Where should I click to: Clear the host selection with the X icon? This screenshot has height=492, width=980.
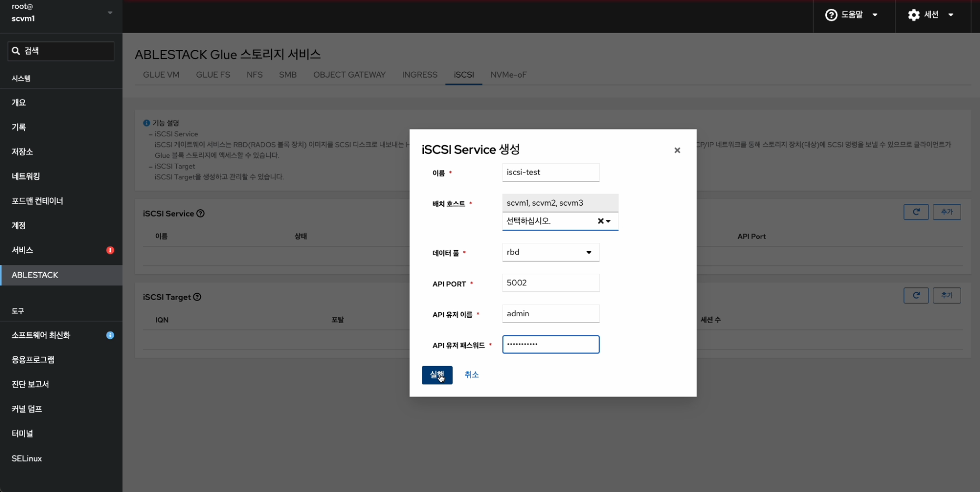coord(600,221)
